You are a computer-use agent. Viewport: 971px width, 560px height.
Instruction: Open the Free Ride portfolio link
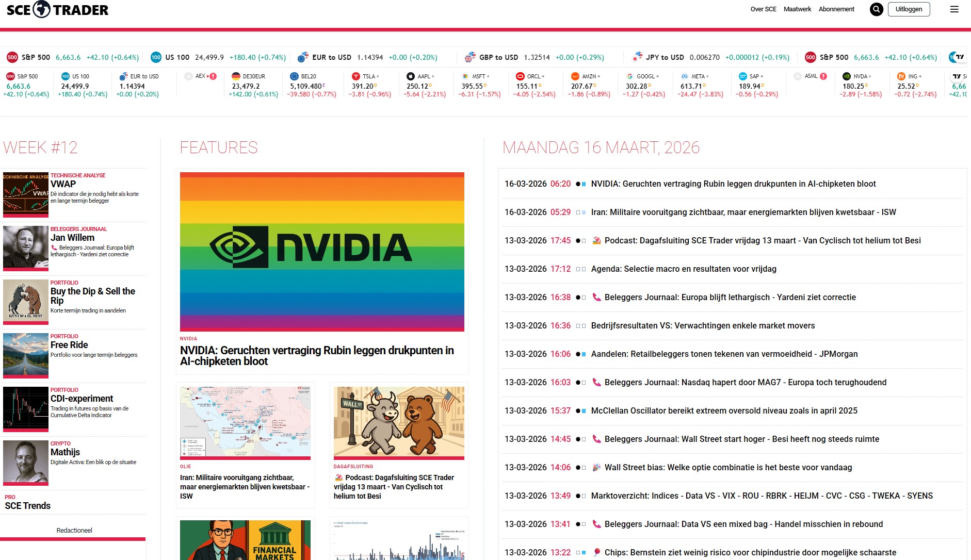[69, 345]
